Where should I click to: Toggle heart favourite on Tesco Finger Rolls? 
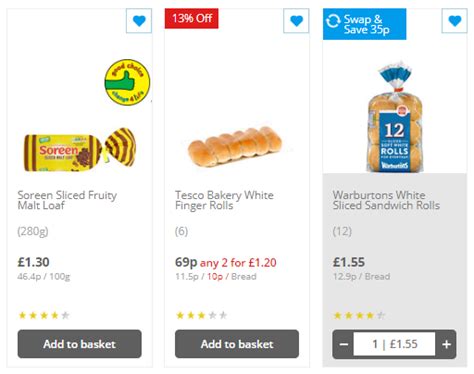coord(296,21)
